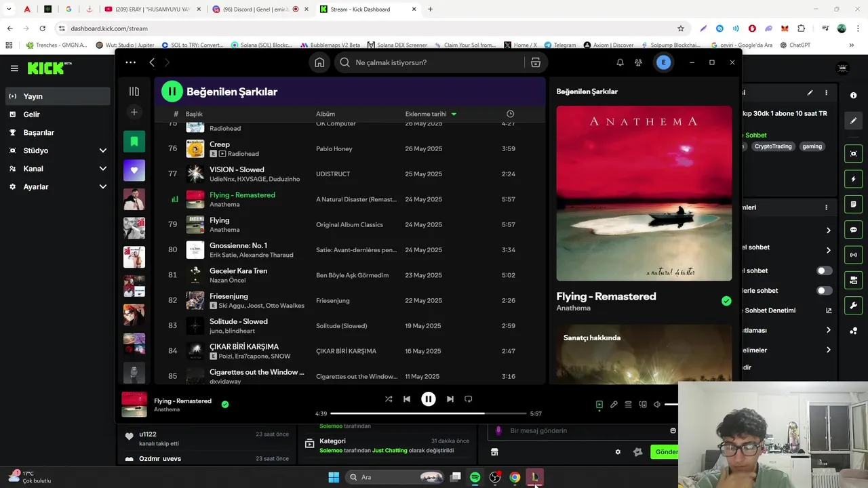Click Kick info icon in right toolbar
This screenshot has width=868, height=488.
pyautogui.click(x=854, y=96)
